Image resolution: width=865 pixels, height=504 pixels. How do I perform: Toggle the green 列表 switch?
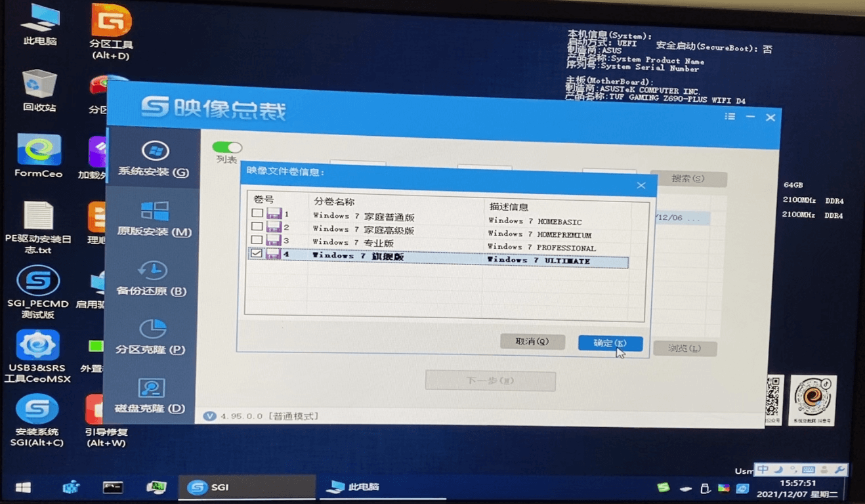[x=227, y=147]
